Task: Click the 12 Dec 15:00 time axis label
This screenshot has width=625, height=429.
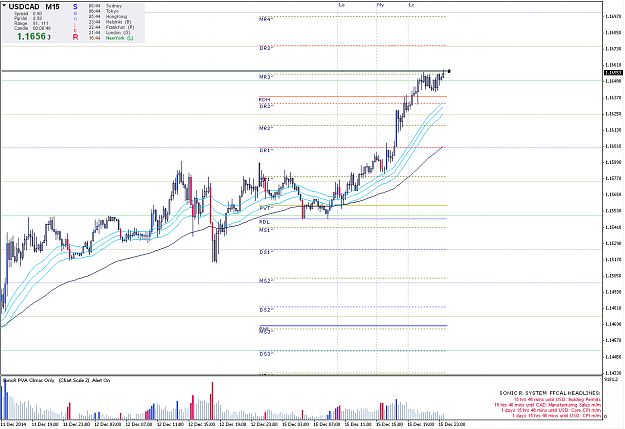Action: pos(201,424)
